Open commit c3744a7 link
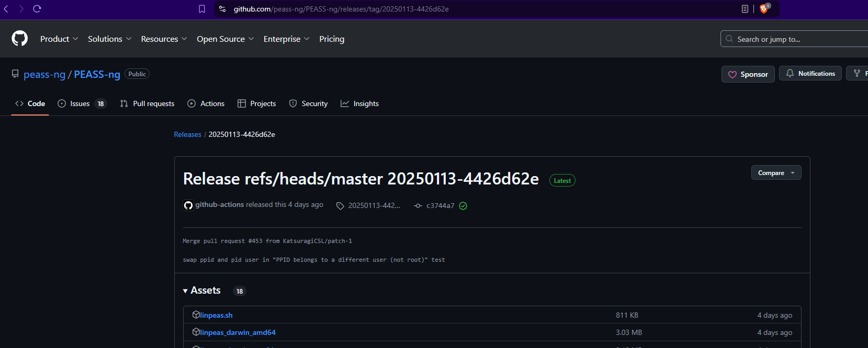This screenshot has height=348, width=868. 440,206
